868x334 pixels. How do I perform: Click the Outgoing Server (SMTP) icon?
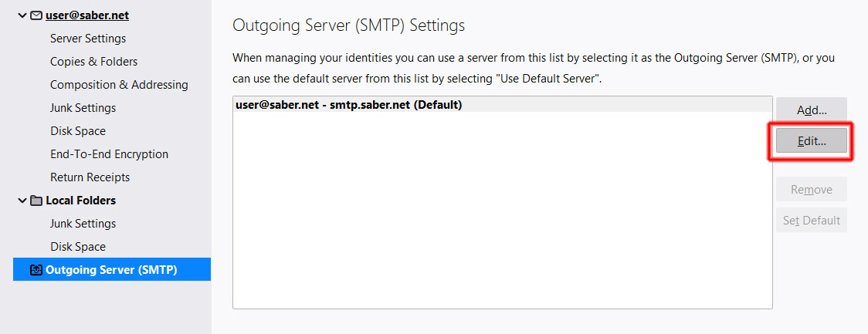click(x=36, y=270)
